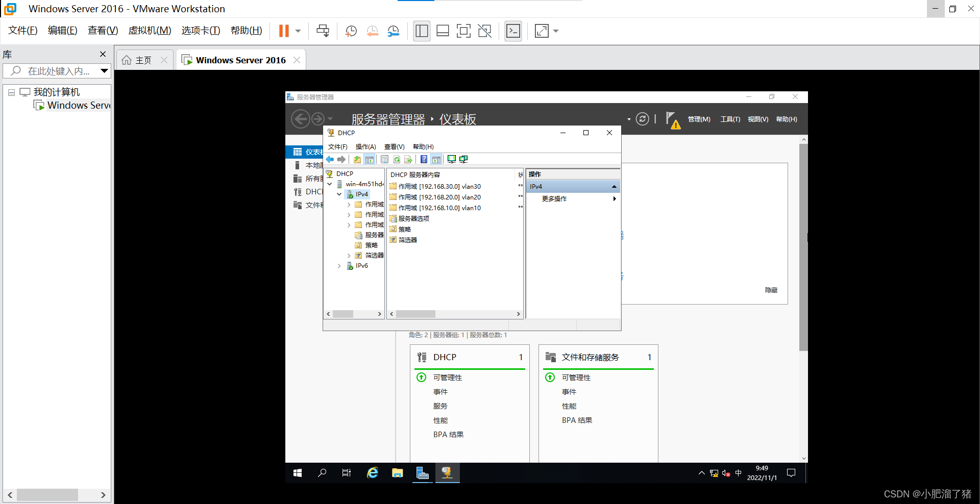Click the export list toolbar icon
This screenshot has width=980, height=504.
click(408, 160)
